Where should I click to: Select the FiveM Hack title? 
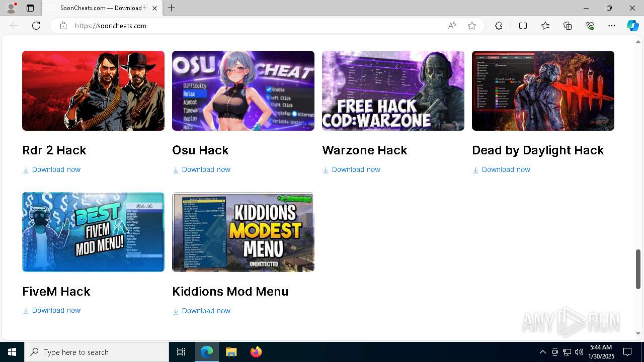pyautogui.click(x=56, y=292)
